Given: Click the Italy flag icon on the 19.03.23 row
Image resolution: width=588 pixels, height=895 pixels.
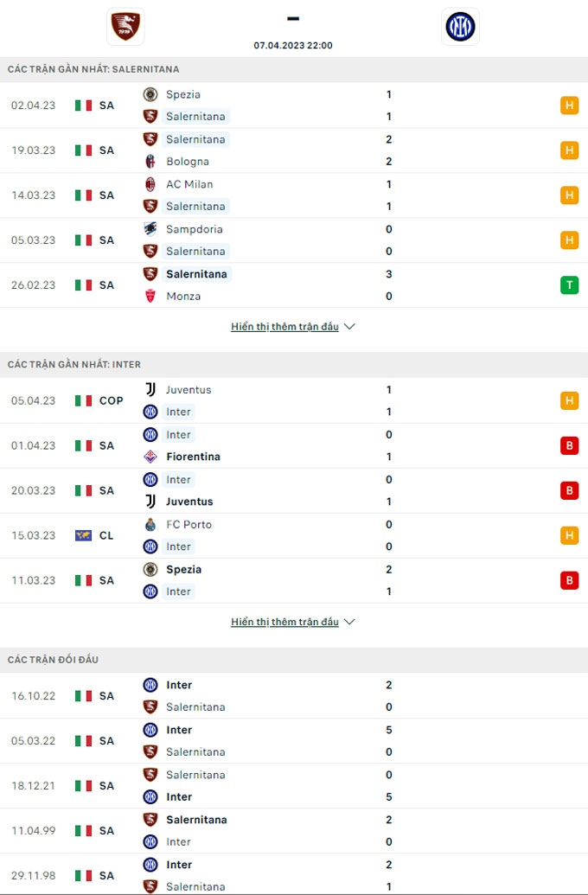Looking at the screenshot, I should pyautogui.click(x=82, y=150).
